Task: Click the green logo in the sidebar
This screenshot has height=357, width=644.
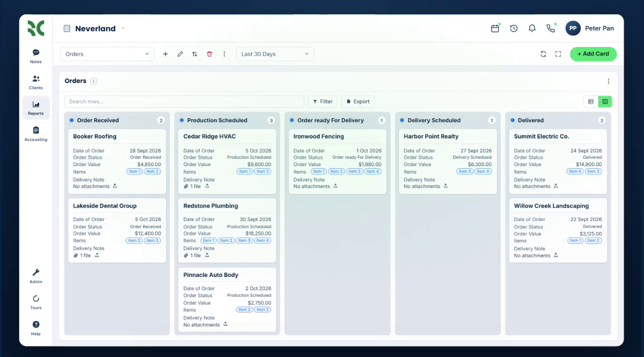Action: 36,28
